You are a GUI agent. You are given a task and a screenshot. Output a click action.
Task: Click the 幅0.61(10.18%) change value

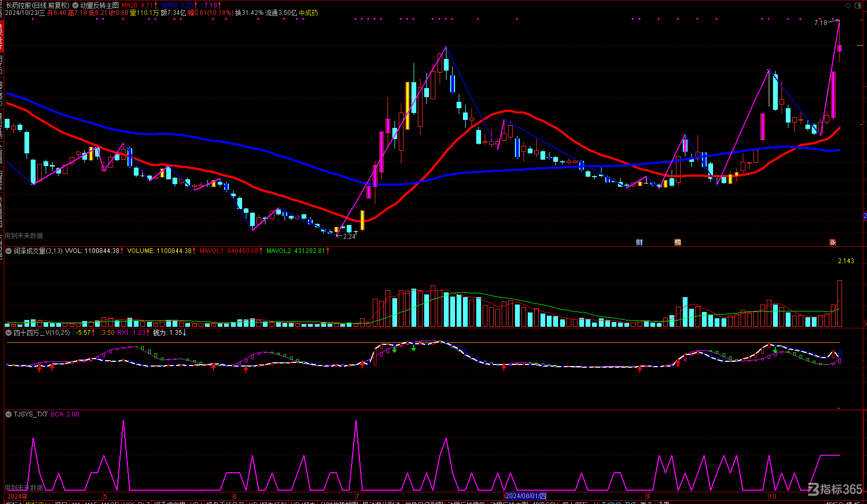tap(210, 13)
